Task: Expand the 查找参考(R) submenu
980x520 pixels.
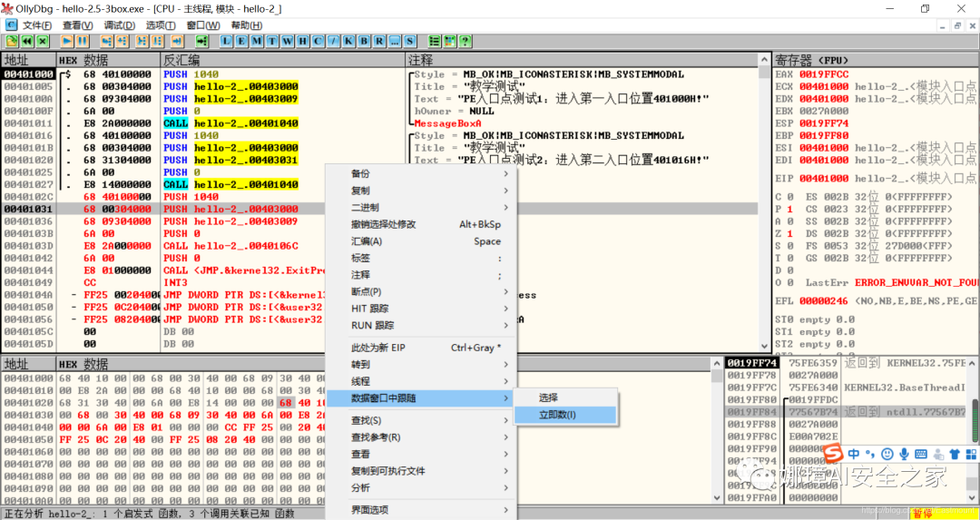Action: pyautogui.click(x=422, y=437)
